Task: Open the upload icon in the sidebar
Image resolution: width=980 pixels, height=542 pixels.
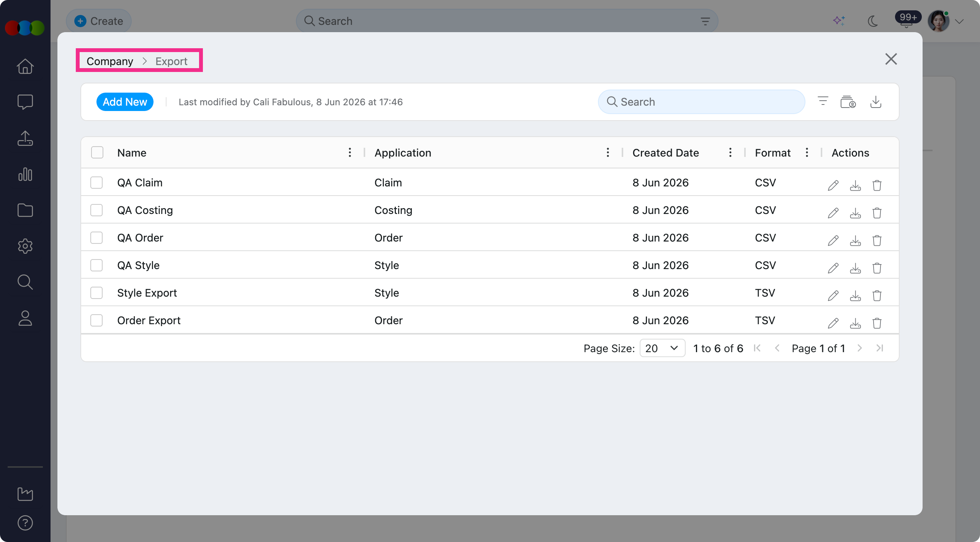Action: pyautogui.click(x=25, y=138)
